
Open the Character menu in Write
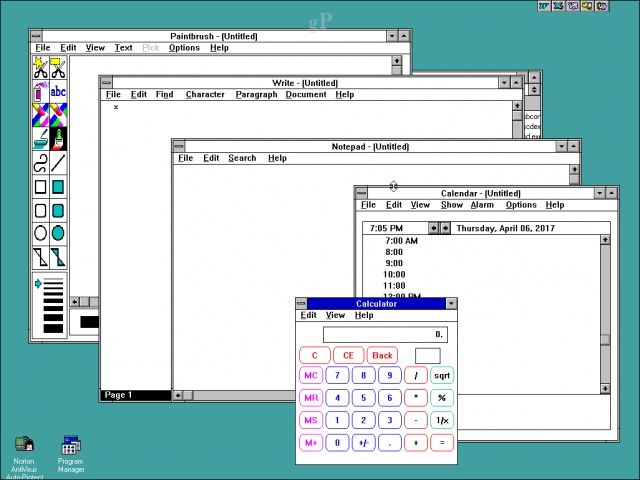[x=205, y=95]
